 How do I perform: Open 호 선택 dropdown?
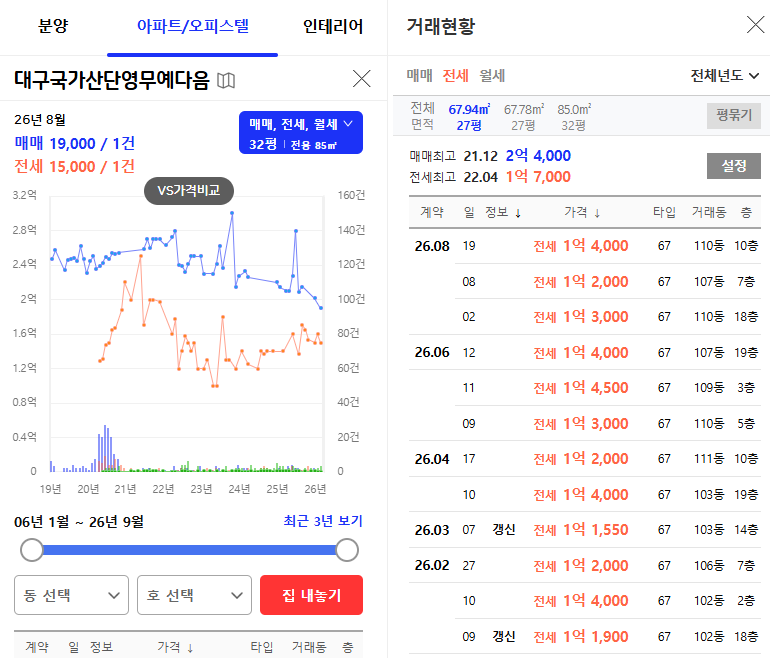pyautogui.click(x=194, y=595)
